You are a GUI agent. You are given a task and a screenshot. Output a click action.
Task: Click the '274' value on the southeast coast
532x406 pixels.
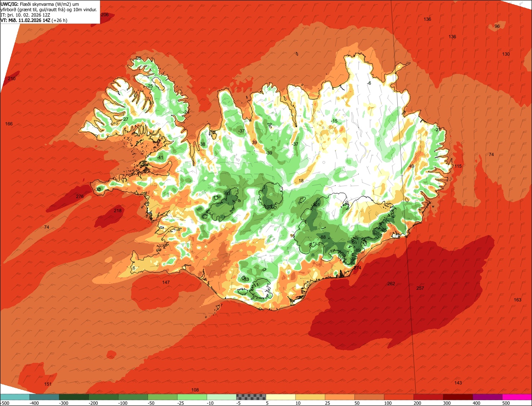357,268
